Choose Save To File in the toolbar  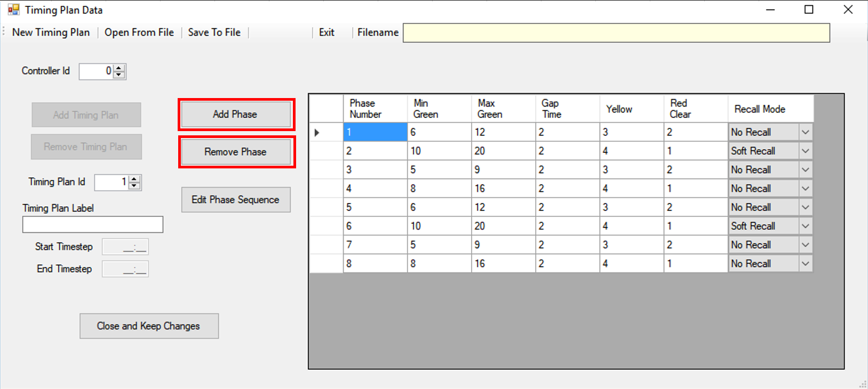coord(214,33)
